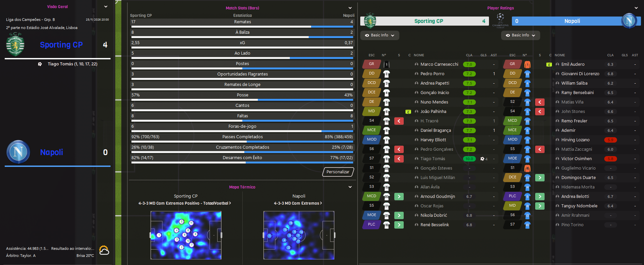
Task: Click the red substitution arrow for Mattia Zaccagni
Action: point(540,149)
